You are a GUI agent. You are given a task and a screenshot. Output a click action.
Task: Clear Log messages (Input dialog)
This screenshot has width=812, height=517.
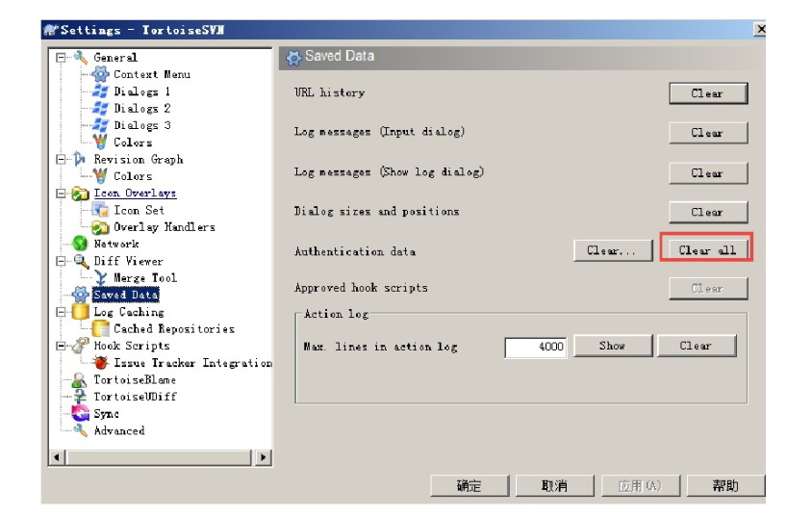coord(708,133)
